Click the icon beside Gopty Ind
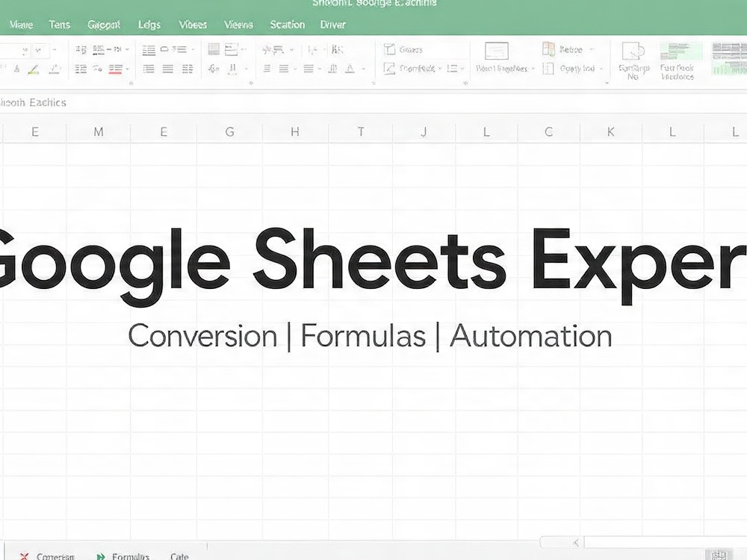This screenshot has height=560, width=747. 548,69
